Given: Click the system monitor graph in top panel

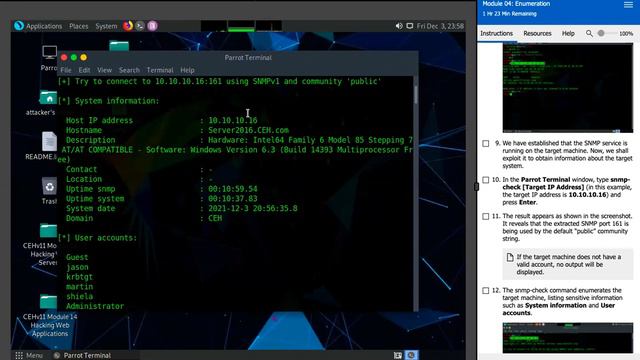Looking at the screenshot, I should click(x=241, y=26).
